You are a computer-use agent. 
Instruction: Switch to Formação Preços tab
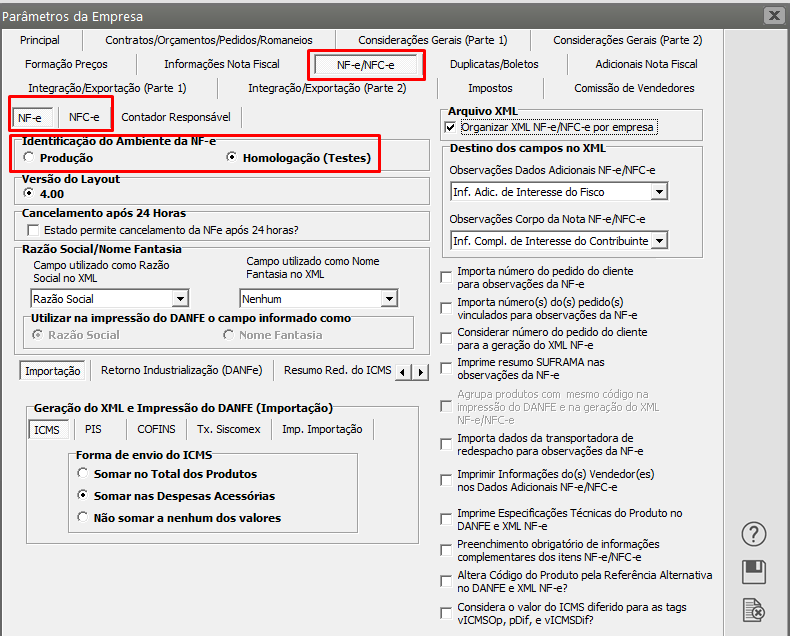[x=66, y=65]
